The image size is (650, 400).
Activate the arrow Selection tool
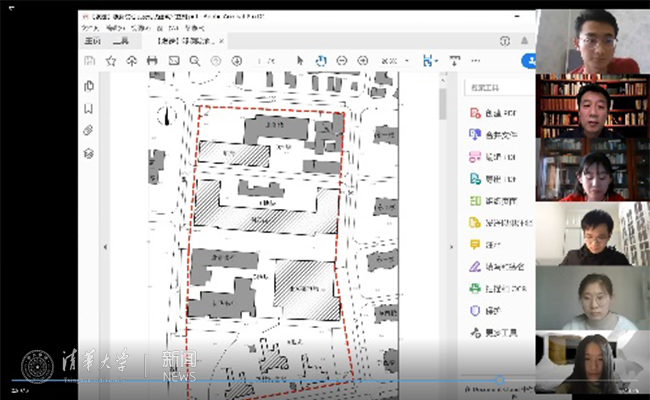[299, 61]
